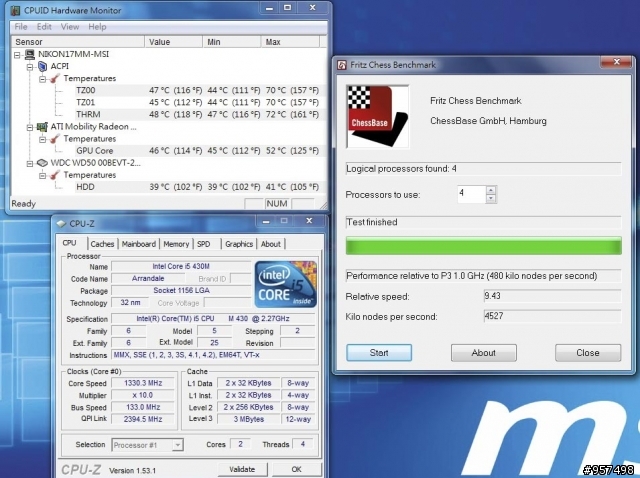
Task: Collapse the NIKON17MM-MSI tree node
Action: click(x=17, y=54)
